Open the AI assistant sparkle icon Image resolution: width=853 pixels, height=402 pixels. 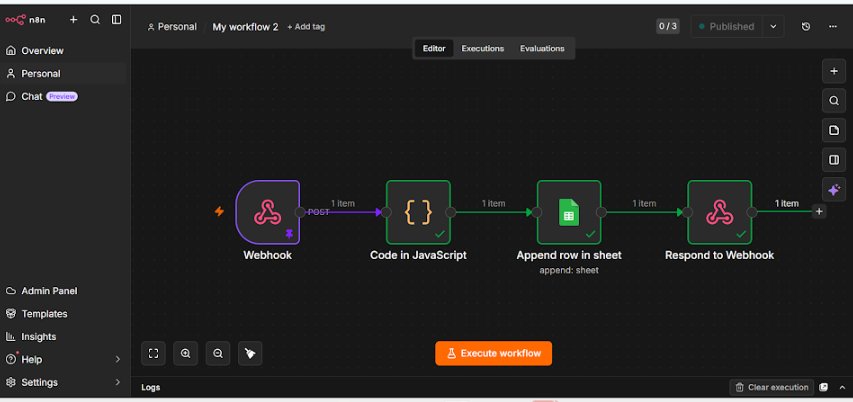[833, 190]
